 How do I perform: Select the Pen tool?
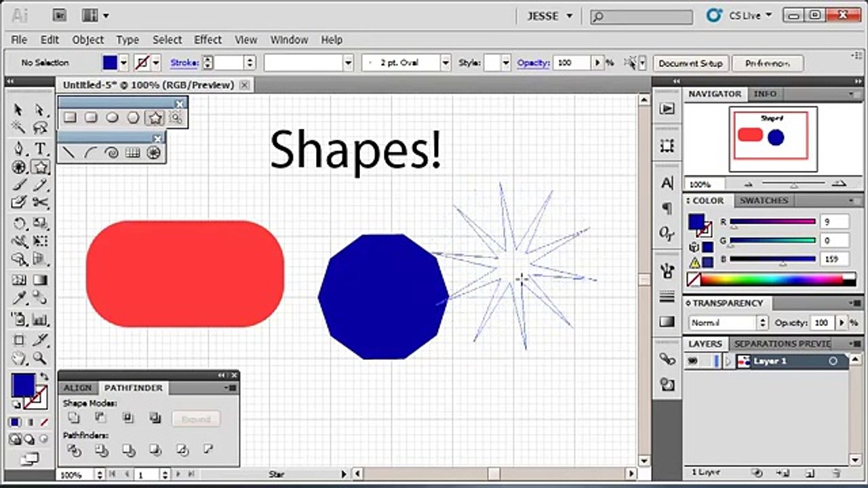point(18,148)
